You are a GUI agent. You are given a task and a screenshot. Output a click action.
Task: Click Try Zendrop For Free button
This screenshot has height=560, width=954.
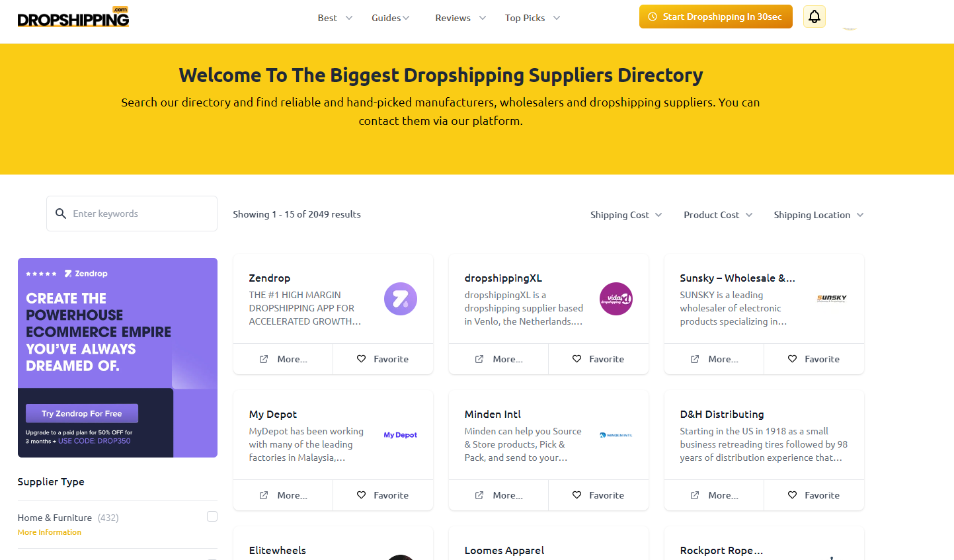tap(82, 413)
